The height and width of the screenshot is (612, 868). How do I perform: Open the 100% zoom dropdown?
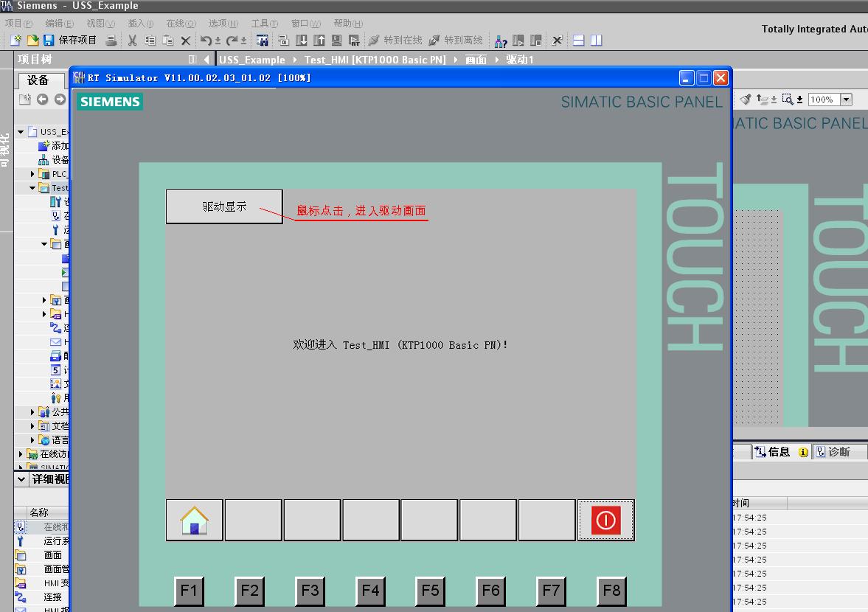pyautogui.click(x=846, y=100)
